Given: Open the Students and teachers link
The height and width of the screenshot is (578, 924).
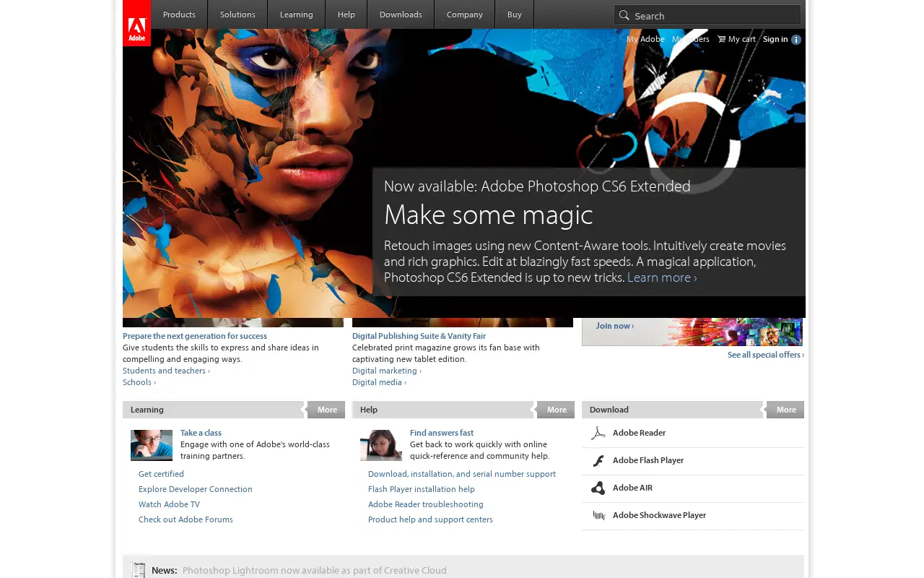Looking at the screenshot, I should pos(166,371).
